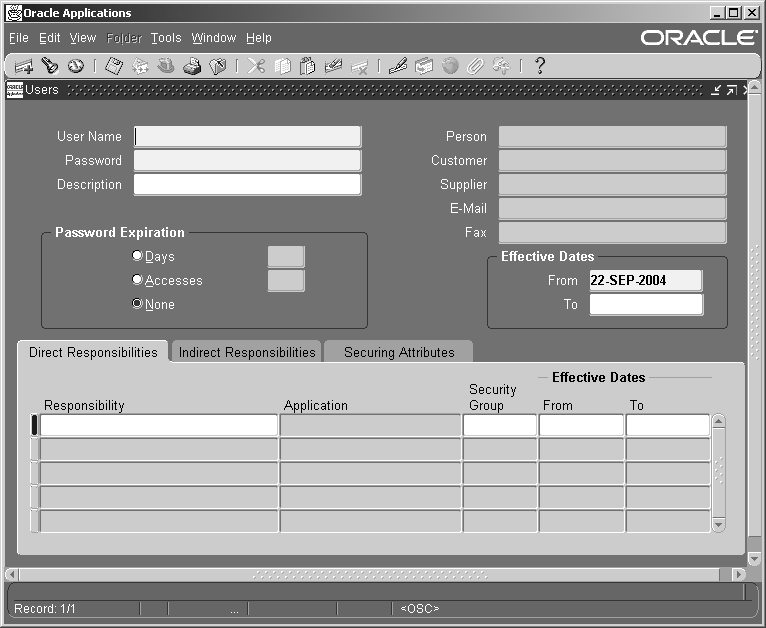Open the Help menu

(259, 38)
